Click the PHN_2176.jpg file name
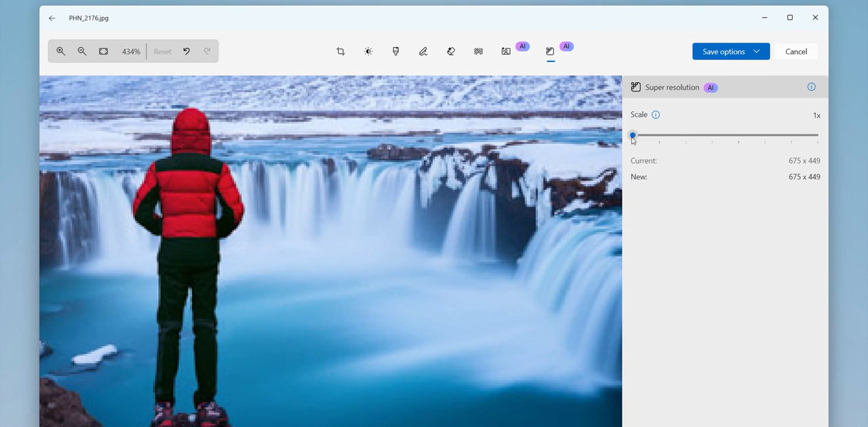 pyautogui.click(x=89, y=18)
